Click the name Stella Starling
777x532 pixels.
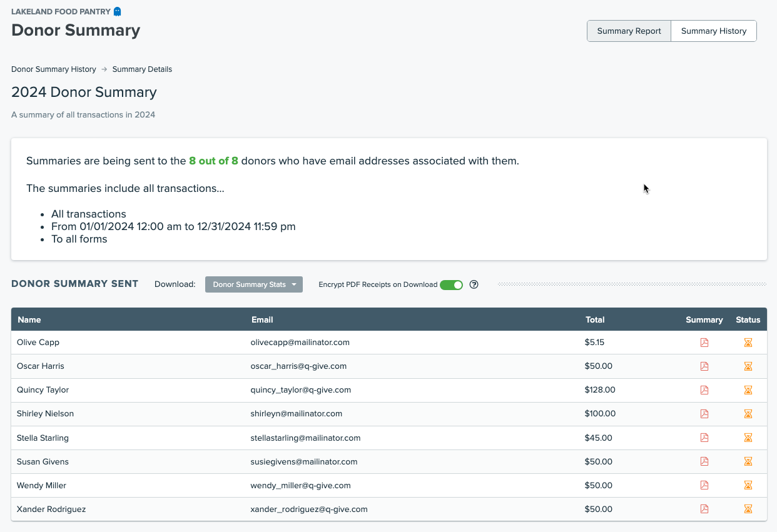43,438
